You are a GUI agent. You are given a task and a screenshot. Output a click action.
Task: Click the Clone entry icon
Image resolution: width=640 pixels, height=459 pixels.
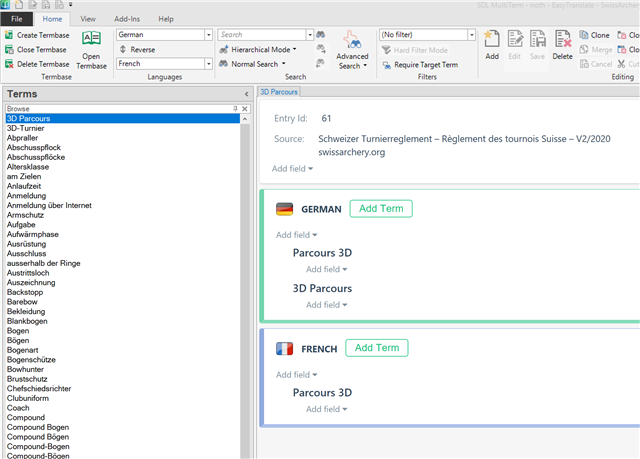click(x=584, y=35)
